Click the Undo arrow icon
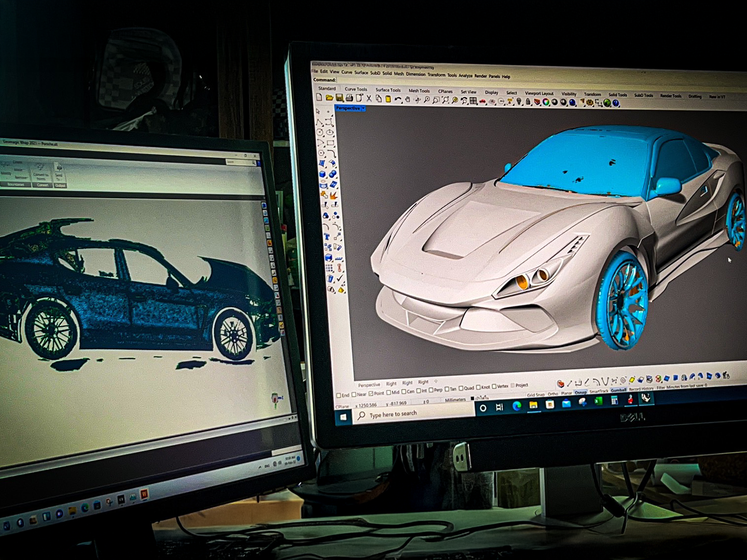This screenshot has height=560, width=747. coord(398,99)
